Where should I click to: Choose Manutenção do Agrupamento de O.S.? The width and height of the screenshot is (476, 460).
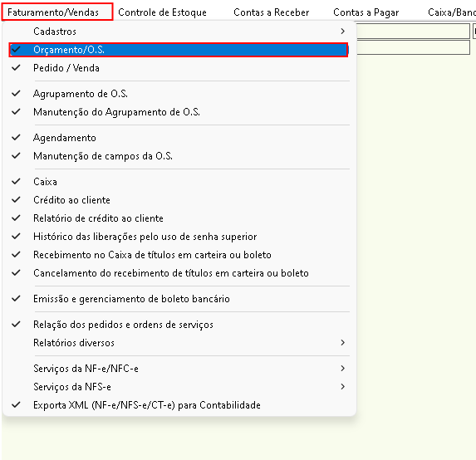116,112
